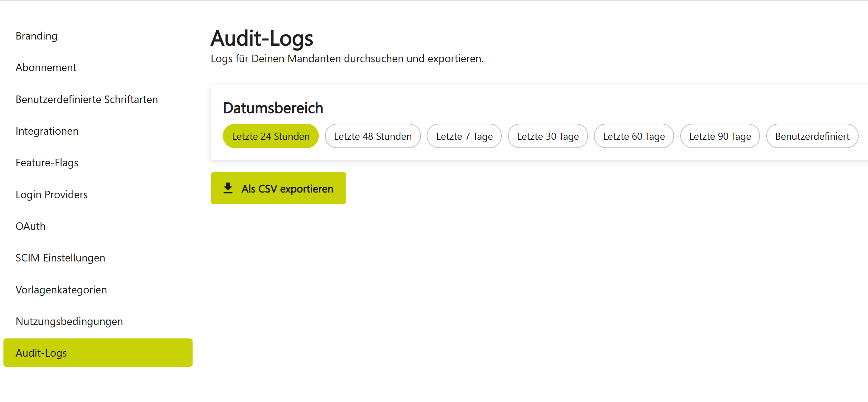868x402 pixels.
Task: View Nutzungsbedingungen page
Action: [x=69, y=321]
